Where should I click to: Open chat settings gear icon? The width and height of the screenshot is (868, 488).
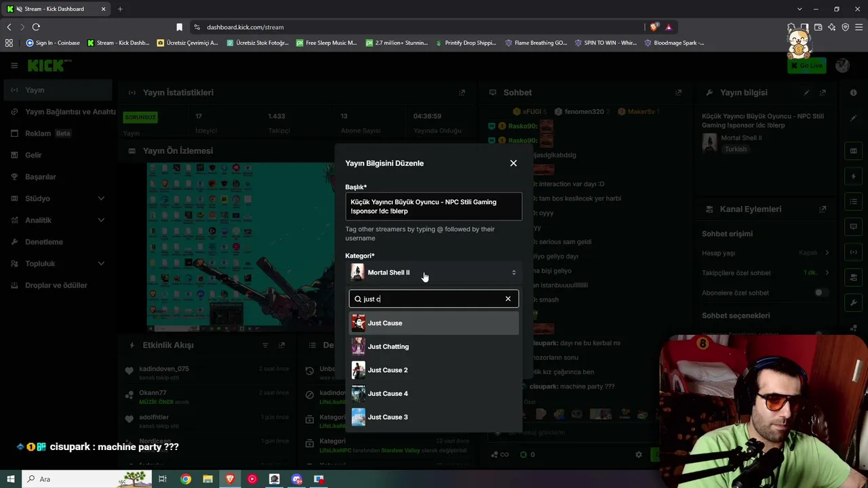click(x=638, y=455)
